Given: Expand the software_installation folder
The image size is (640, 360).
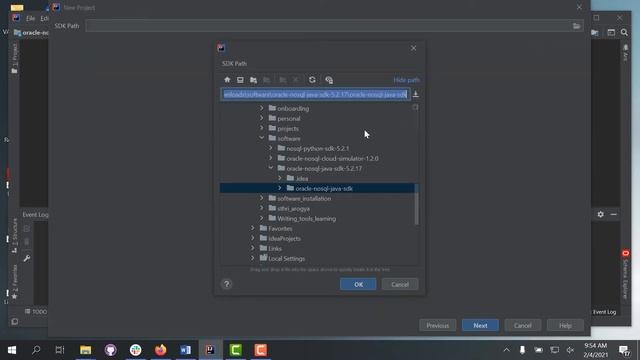Looking at the screenshot, I should pos(262,198).
